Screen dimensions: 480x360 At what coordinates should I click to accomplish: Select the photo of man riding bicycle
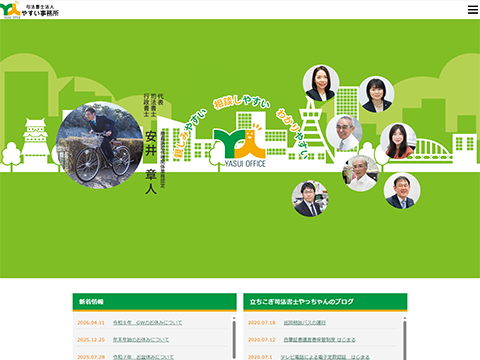click(100, 145)
